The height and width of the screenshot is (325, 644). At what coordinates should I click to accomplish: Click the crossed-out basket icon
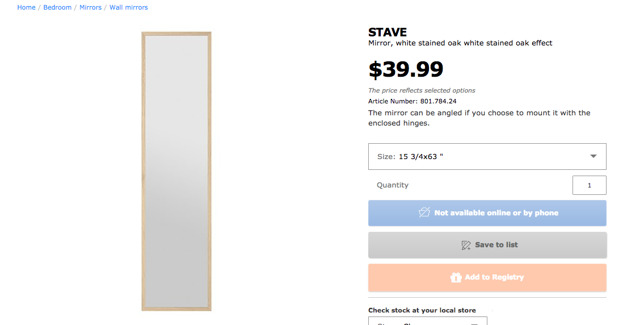(424, 213)
